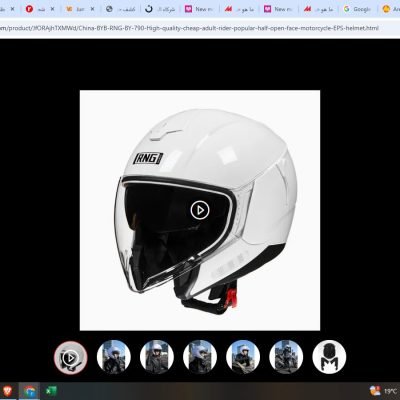The image size is (400, 400).
Task: Switch to the Google tab
Action: (x=357, y=9)
